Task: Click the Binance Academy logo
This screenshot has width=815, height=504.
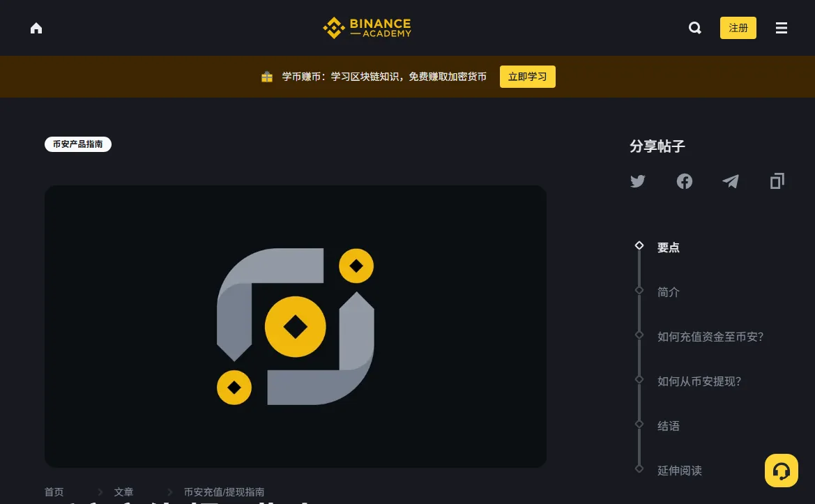Action: pyautogui.click(x=367, y=28)
